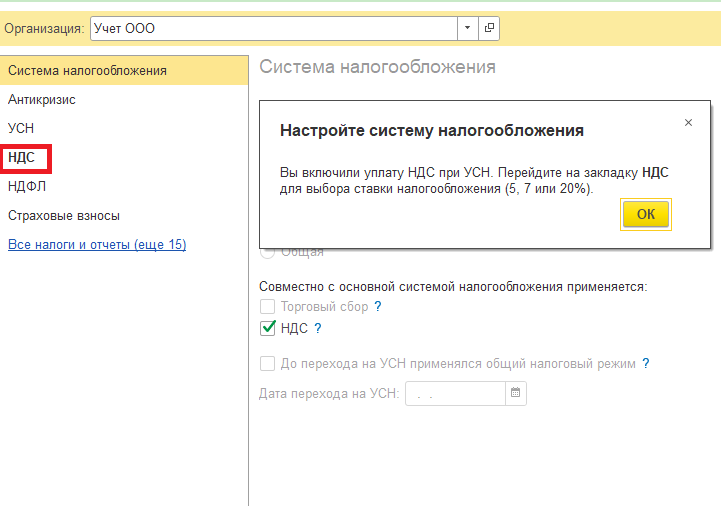Screen dimensions: 721x506
Task: Open the organization dropdown arrow
Action: (468, 28)
